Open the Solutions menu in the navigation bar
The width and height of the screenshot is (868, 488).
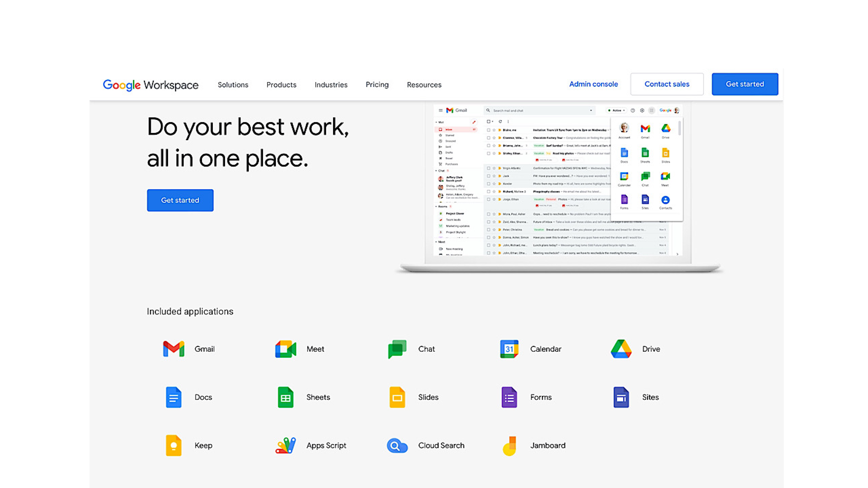coord(233,84)
